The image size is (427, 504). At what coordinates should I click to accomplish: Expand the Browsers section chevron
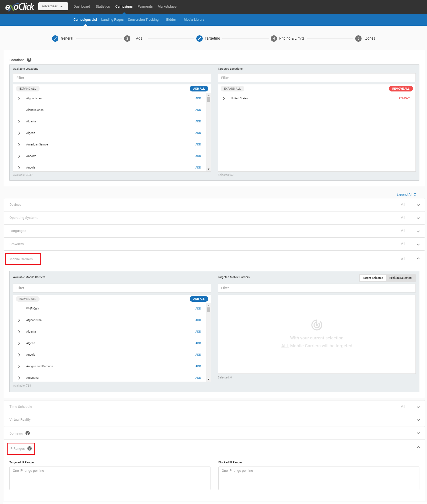pyautogui.click(x=418, y=244)
